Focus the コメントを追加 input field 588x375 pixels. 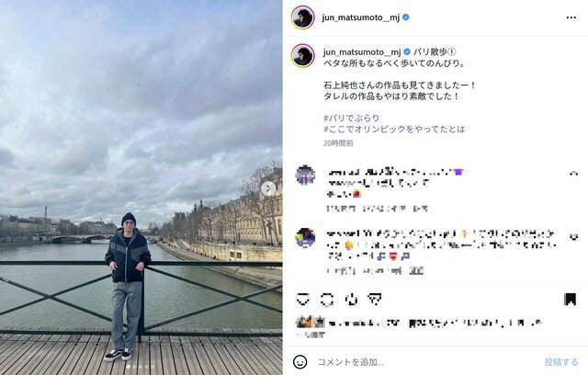click(425, 362)
